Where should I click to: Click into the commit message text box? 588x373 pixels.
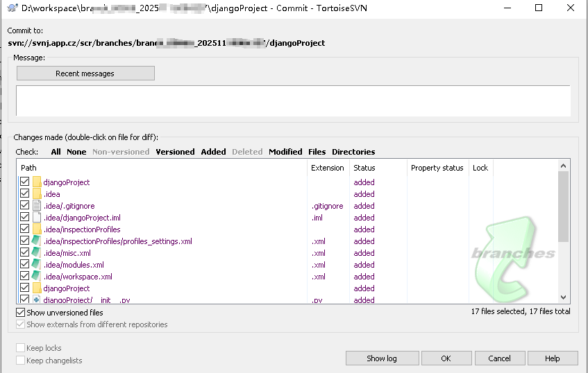[293, 101]
